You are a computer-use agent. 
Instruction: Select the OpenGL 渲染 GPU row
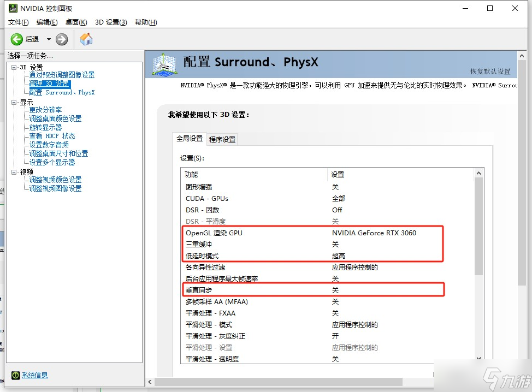pos(328,233)
